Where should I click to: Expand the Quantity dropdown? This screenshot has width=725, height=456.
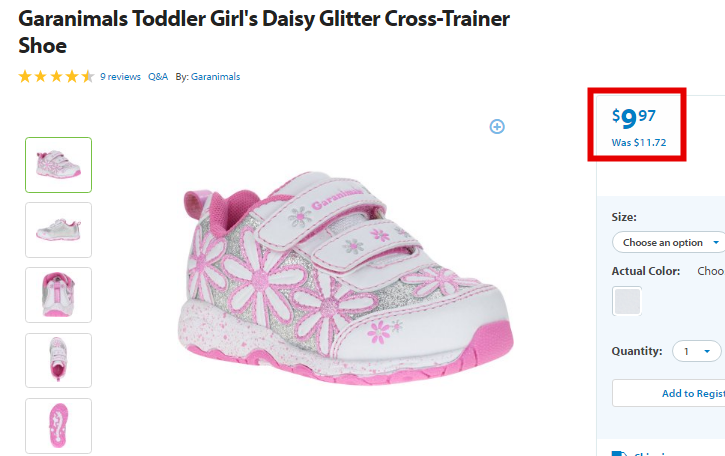click(696, 351)
